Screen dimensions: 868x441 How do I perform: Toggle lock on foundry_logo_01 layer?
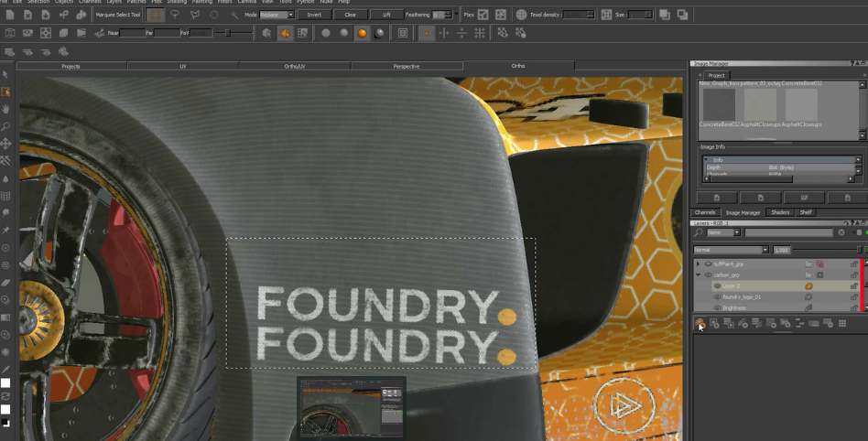[853, 297]
